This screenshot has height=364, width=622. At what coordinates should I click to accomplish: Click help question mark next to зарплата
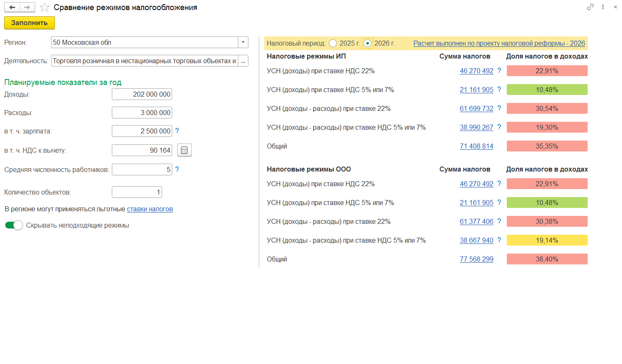tap(177, 131)
